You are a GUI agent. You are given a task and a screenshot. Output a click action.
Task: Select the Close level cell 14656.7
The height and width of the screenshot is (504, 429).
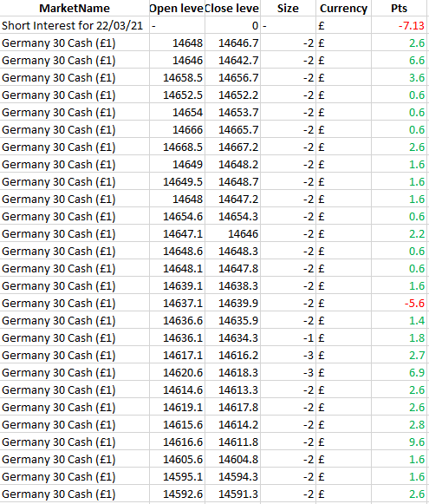point(232,77)
